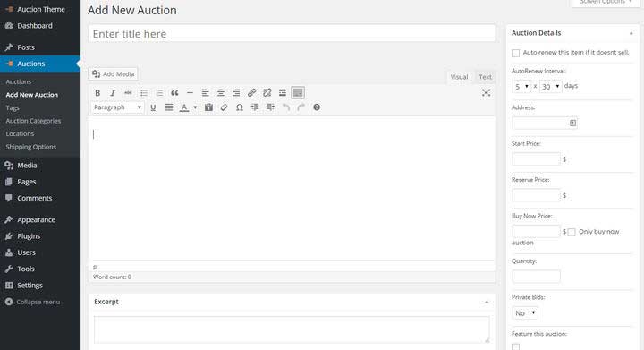Click the text color A icon

pos(184,107)
